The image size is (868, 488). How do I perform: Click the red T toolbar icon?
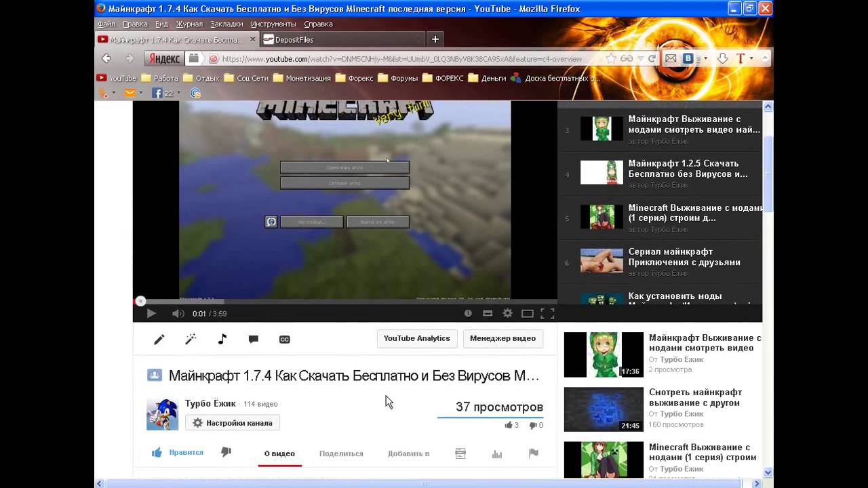[x=741, y=59]
